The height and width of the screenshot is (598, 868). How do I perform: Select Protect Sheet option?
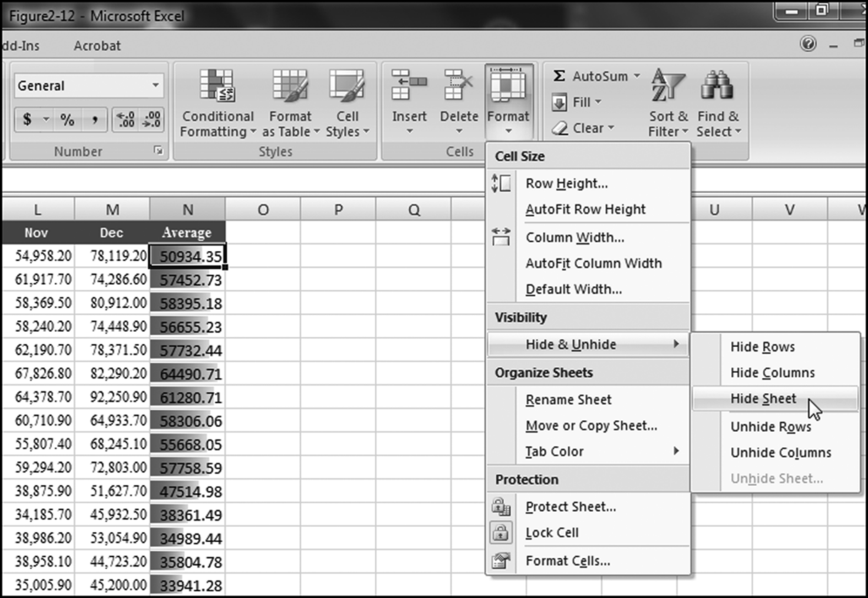(588, 506)
